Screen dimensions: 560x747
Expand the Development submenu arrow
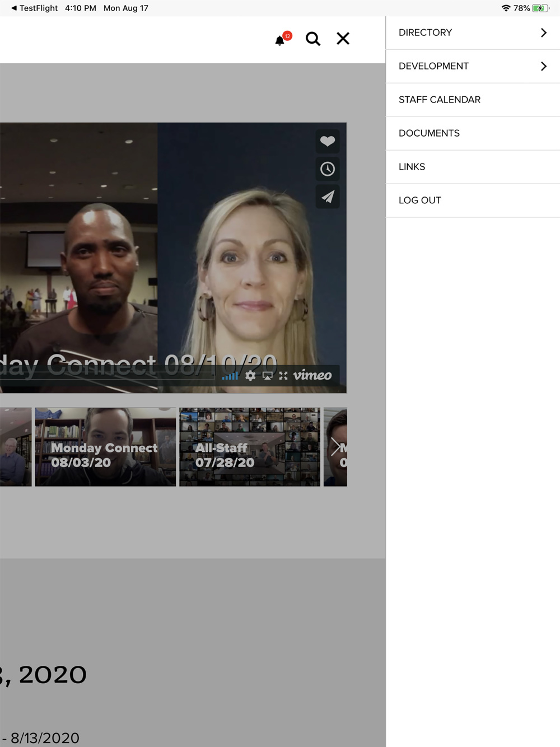pyautogui.click(x=543, y=66)
